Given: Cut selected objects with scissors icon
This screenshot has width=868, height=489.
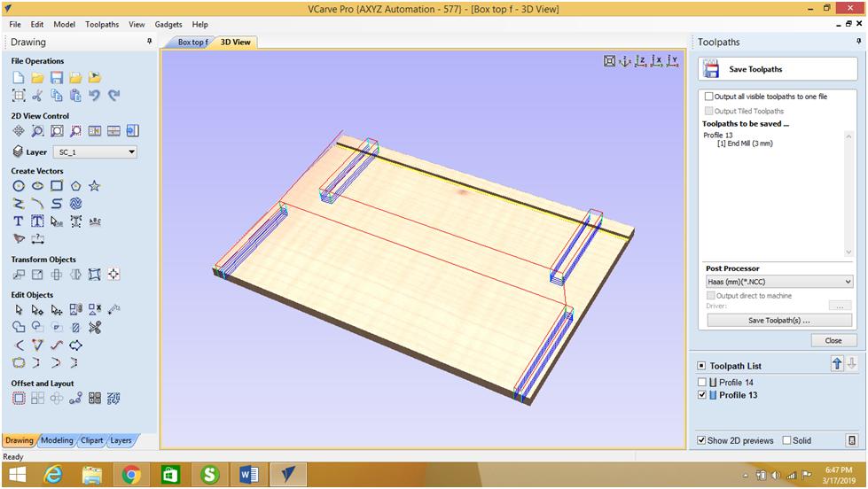Looking at the screenshot, I should point(37,95).
